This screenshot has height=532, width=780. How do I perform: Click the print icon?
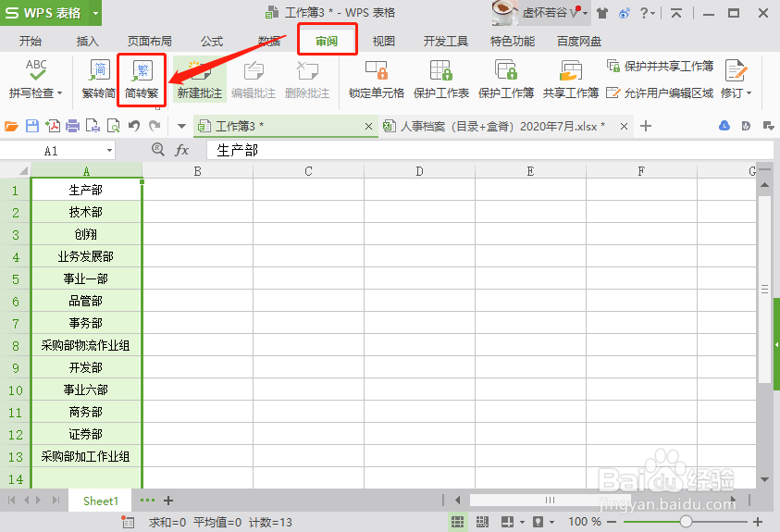(x=72, y=126)
